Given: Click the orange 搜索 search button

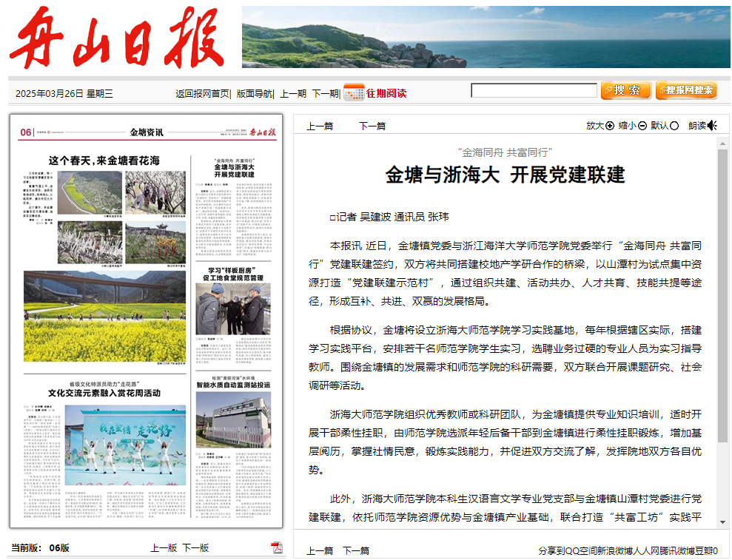Looking at the screenshot, I should tap(625, 91).
